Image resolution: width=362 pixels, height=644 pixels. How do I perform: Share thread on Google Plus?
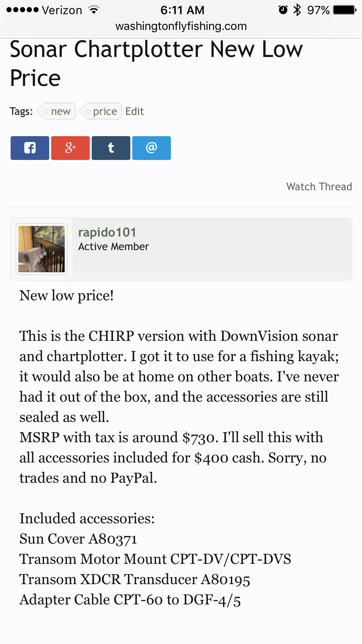[x=70, y=148]
